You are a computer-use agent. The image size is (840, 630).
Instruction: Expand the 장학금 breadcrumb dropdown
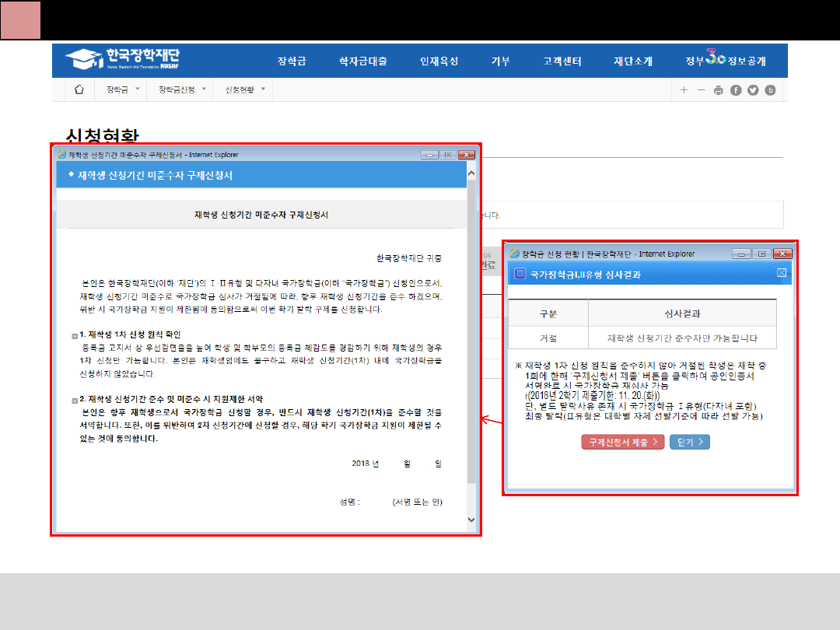click(123, 89)
